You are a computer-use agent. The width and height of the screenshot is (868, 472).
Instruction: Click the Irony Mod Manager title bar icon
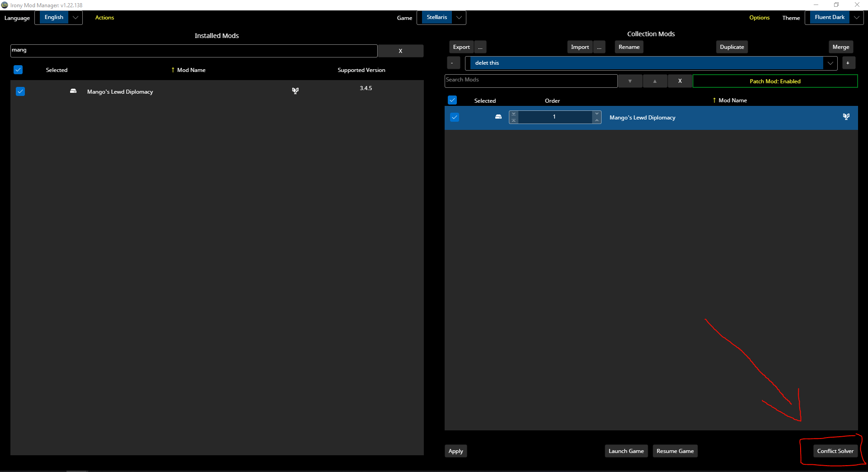tap(5, 5)
